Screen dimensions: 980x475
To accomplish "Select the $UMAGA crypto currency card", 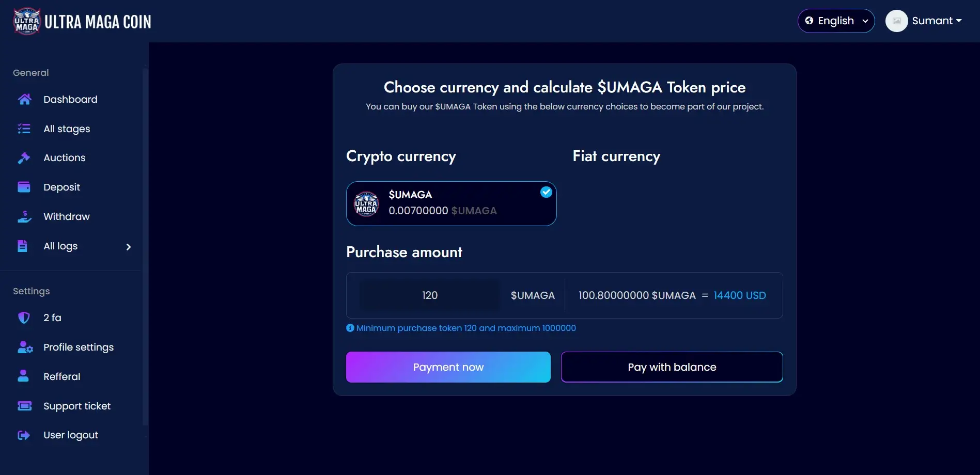I will click(x=450, y=203).
